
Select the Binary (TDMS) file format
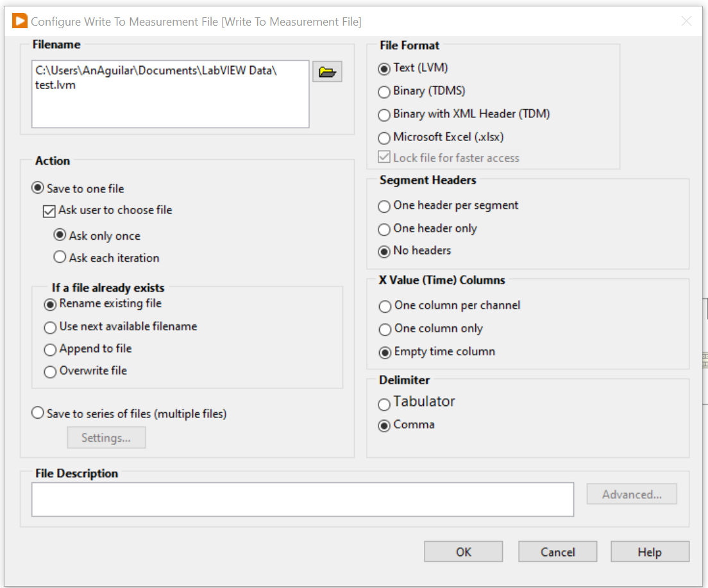[x=384, y=92]
